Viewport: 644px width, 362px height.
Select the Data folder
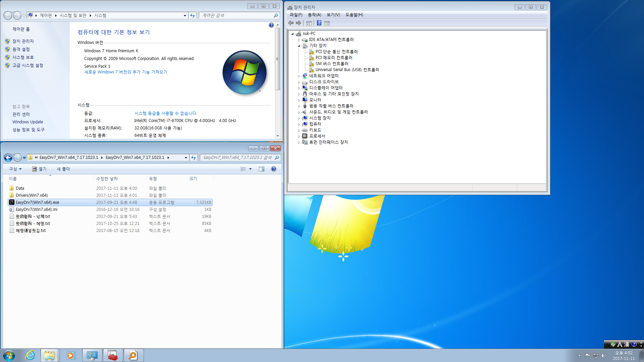click(20, 188)
